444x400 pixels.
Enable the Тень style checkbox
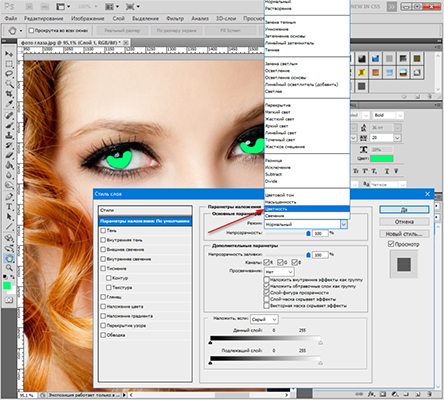[103, 230]
